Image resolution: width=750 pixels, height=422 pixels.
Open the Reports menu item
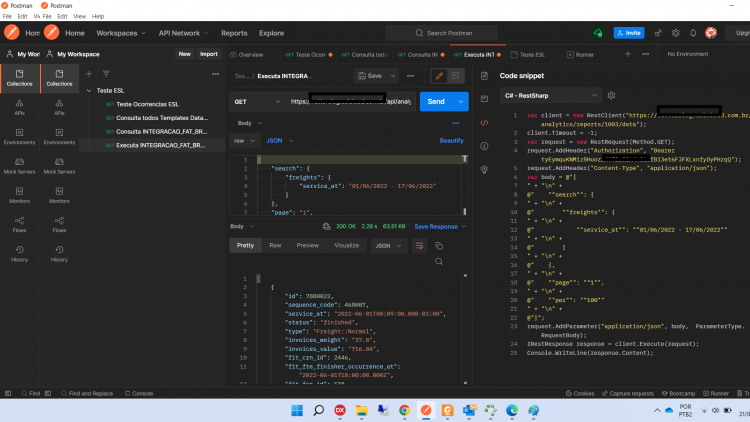pyautogui.click(x=234, y=33)
